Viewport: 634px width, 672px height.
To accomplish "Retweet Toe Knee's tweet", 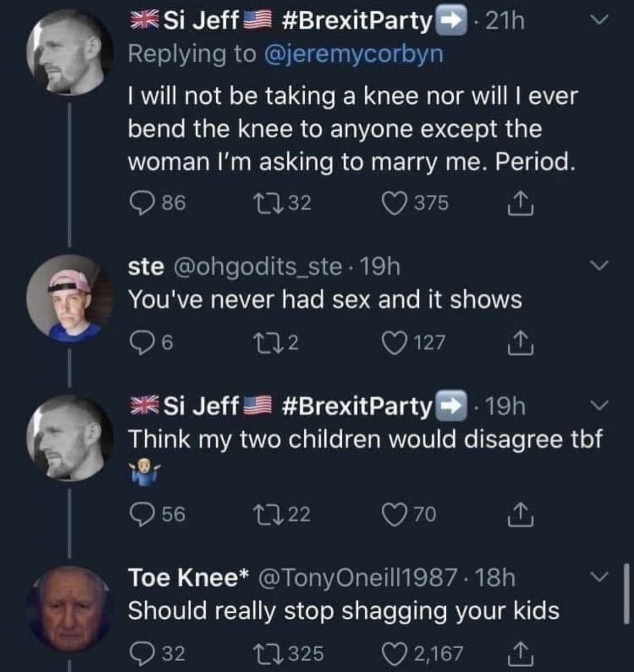I will (x=270, y=653).
